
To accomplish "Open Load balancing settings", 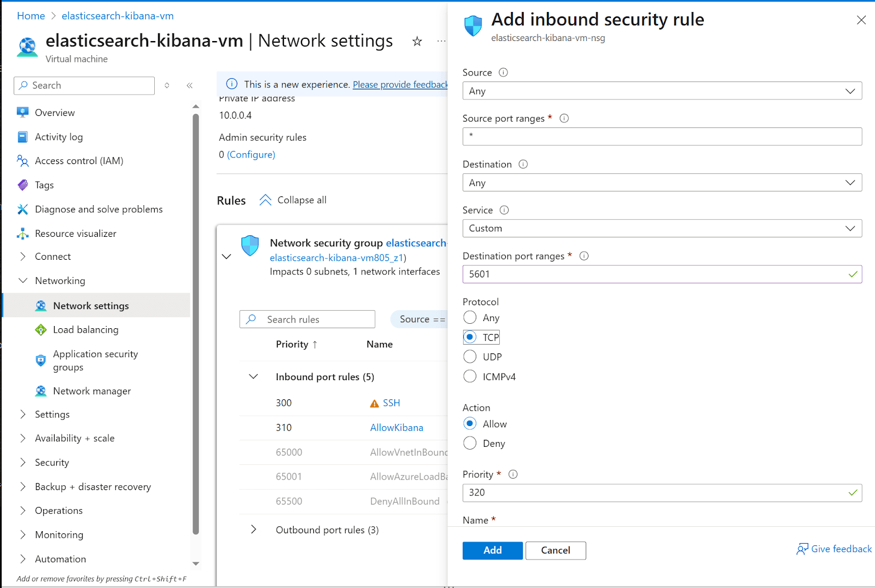I will pyautogui.click(x=85, y=329).
